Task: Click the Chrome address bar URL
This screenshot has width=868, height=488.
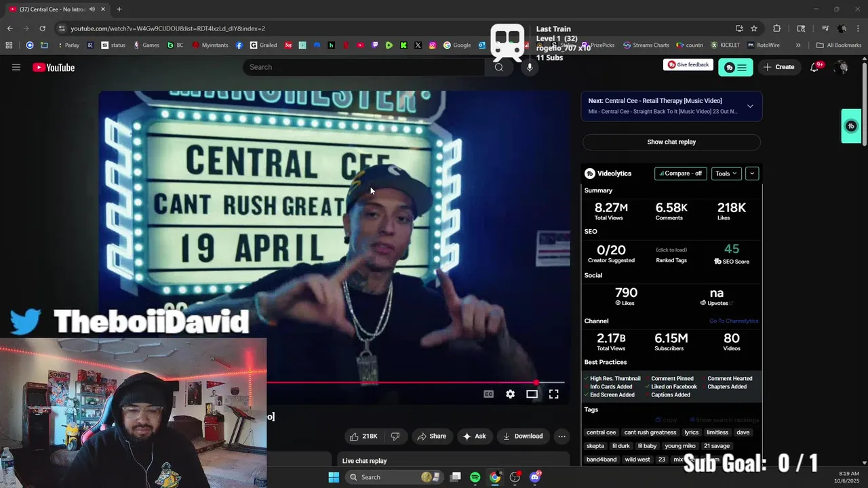Action: click(167, 28)
